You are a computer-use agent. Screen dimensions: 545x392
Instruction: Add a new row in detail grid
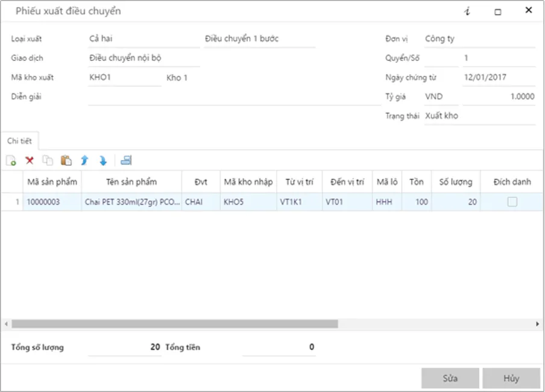[x=11, y=160]
